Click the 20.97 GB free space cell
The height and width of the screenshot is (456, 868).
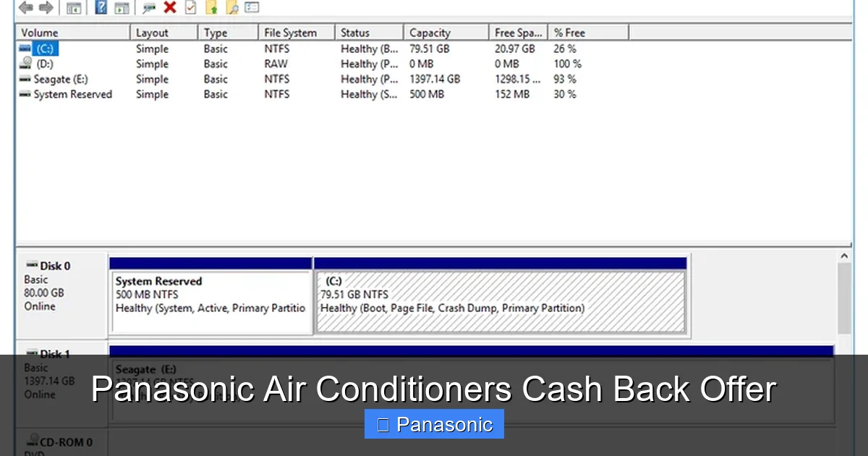[515, 48]
